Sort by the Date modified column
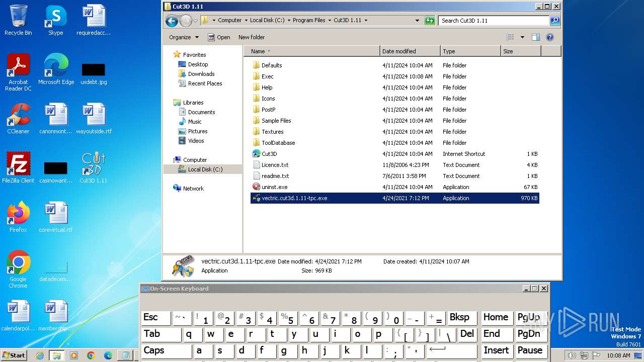Image resolution: width=644 pixels, height=362 pixels. 410,51
